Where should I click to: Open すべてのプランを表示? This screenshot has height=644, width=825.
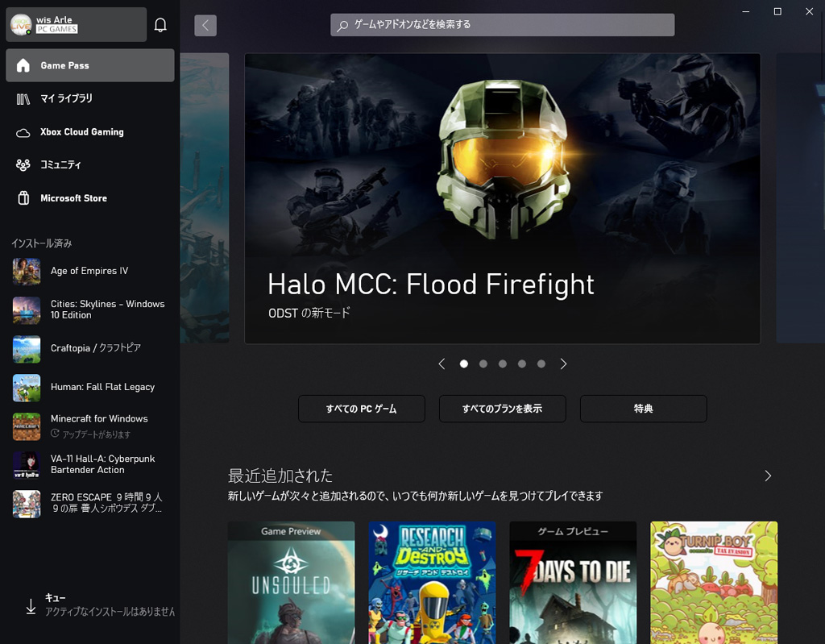(502, 409)
